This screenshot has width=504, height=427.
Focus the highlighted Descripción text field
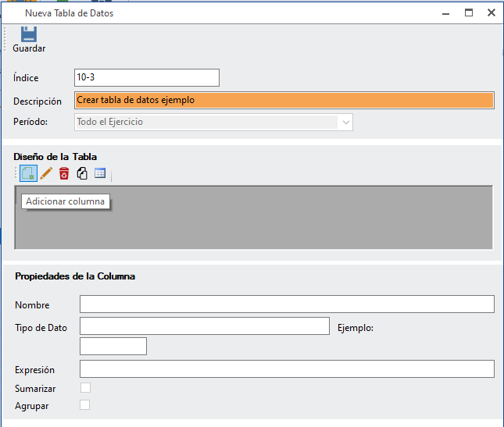pyautogui.click(x=284, y=100)
